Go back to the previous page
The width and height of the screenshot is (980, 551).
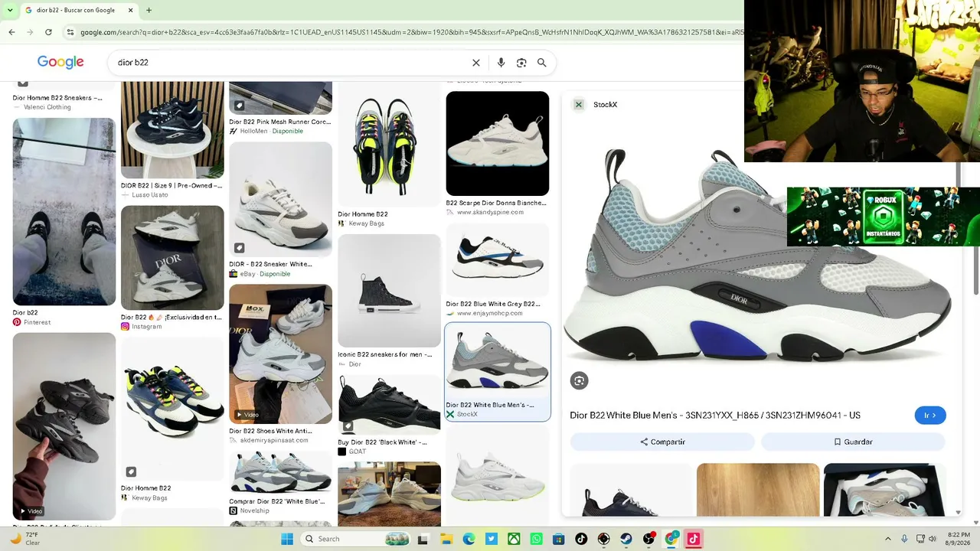pyautogui.click(x=11, y=32)
